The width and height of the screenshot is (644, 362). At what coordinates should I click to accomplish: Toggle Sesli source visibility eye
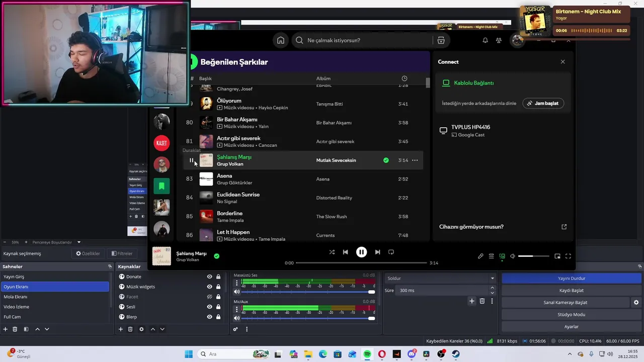pyautogui.click(x=209, y=307)
